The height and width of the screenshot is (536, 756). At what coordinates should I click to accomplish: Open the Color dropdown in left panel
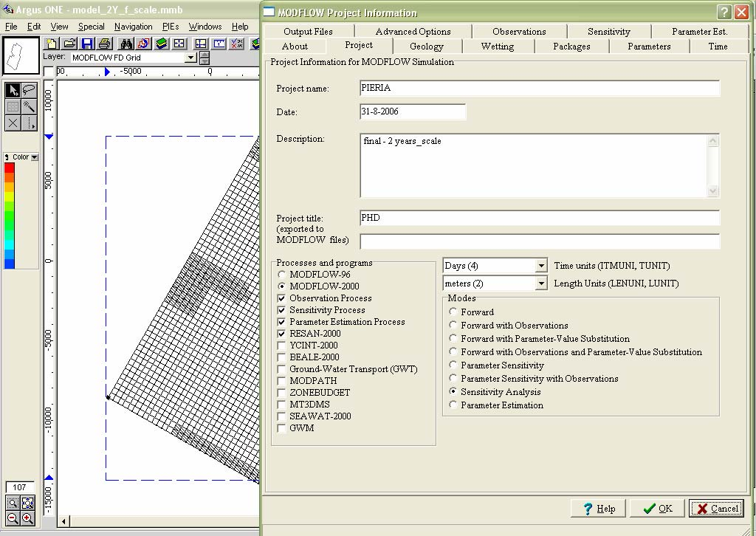pyautogui.click(x=34, y=157)
